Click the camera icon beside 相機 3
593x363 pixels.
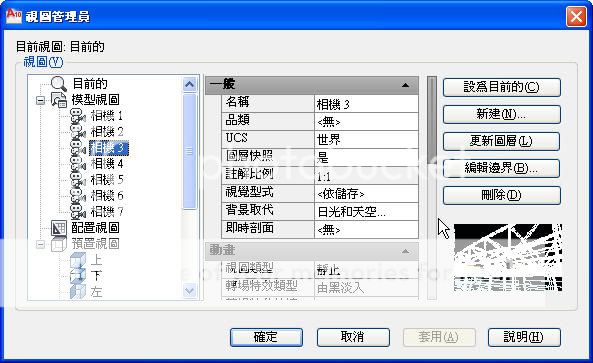78,148
